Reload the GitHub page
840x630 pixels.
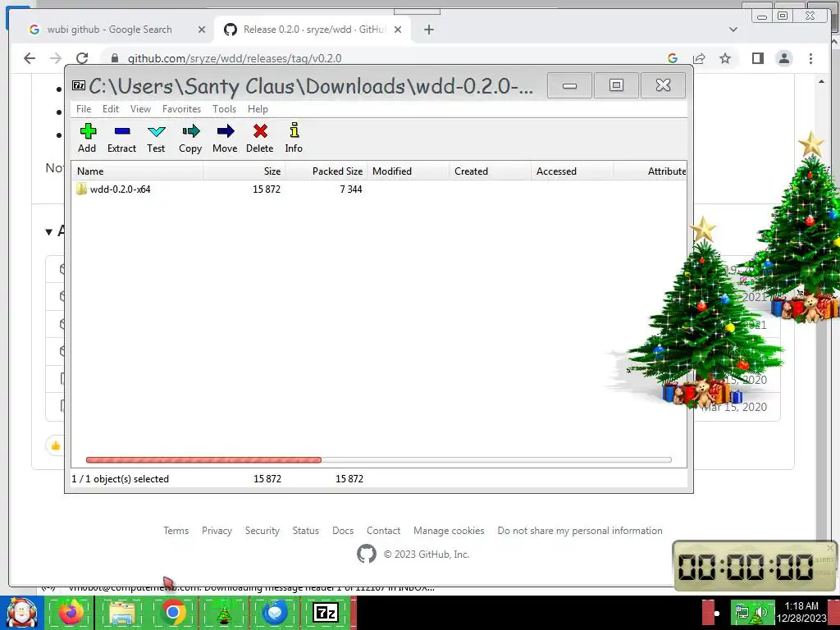pyautogui.click(x=82, y=58)
